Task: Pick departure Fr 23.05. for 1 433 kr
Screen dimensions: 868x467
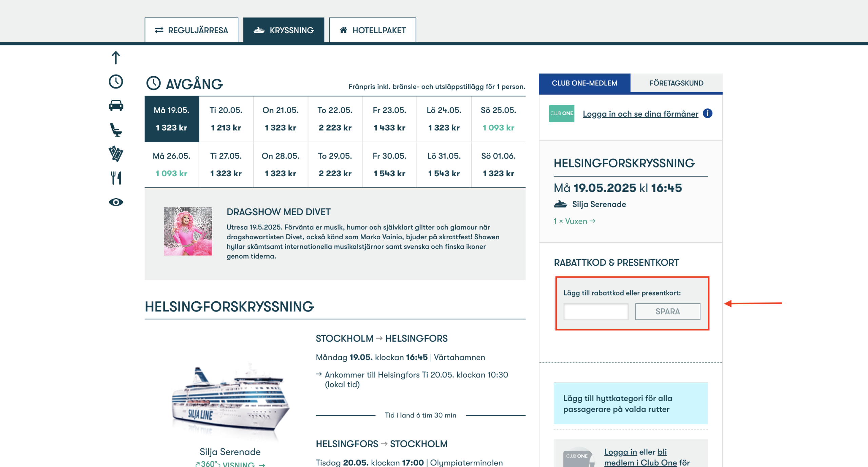Action: [x=389, y=119]
